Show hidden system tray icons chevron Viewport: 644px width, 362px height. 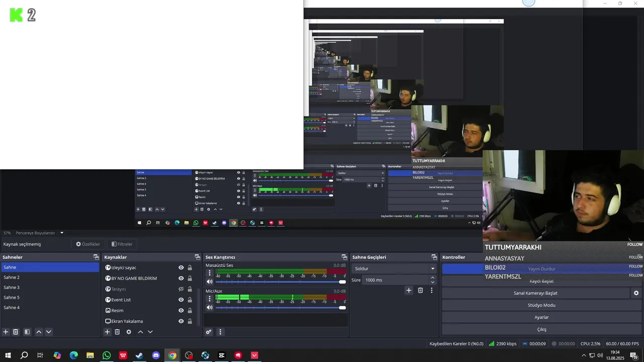click(584, 355)
